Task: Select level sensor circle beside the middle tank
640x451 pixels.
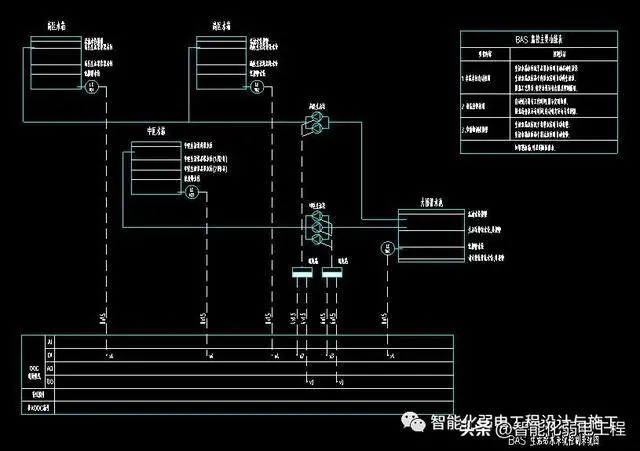Action: [x=192, y=192]
